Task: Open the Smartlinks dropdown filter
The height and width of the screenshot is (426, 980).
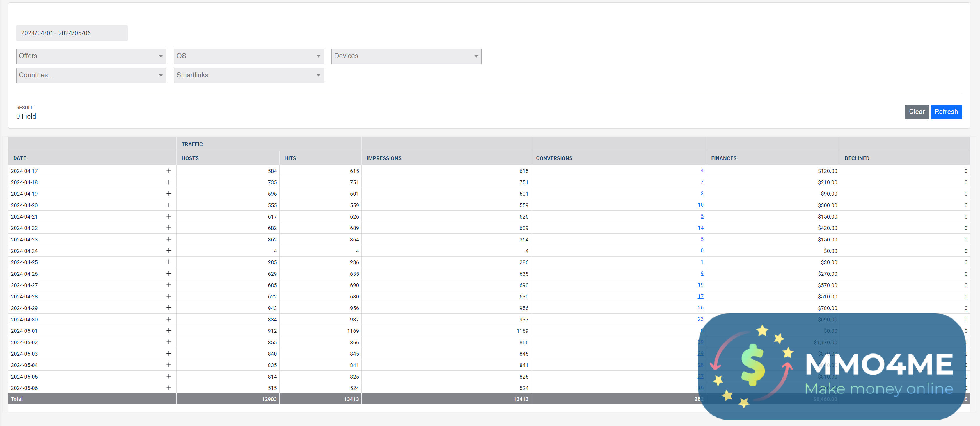Action: coord(248,76)
